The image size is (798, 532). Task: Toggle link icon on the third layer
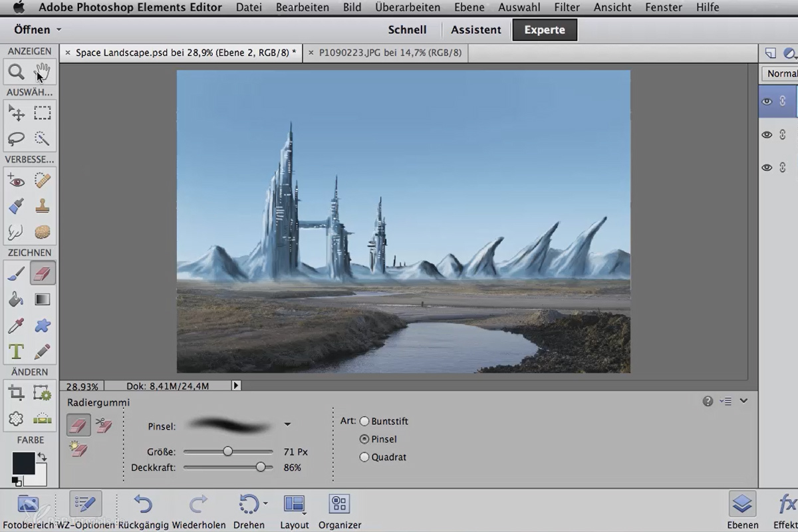click(x=783, y=168)
